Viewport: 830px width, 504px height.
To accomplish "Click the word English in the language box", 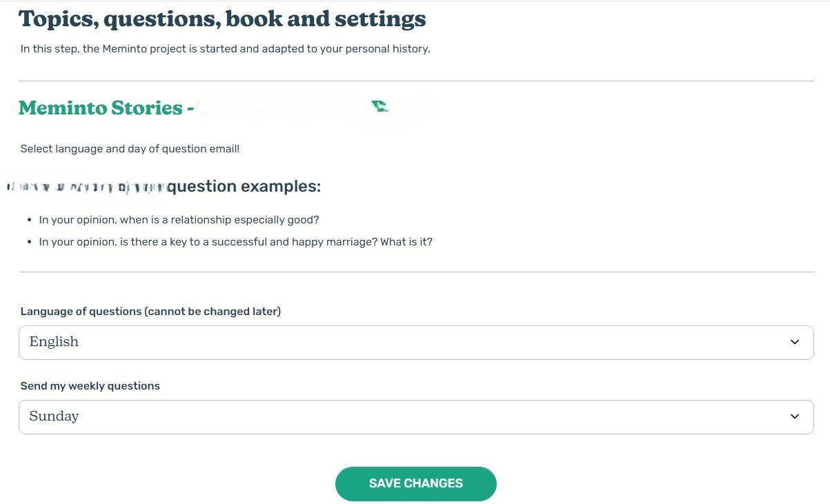I will pos(54,342).
